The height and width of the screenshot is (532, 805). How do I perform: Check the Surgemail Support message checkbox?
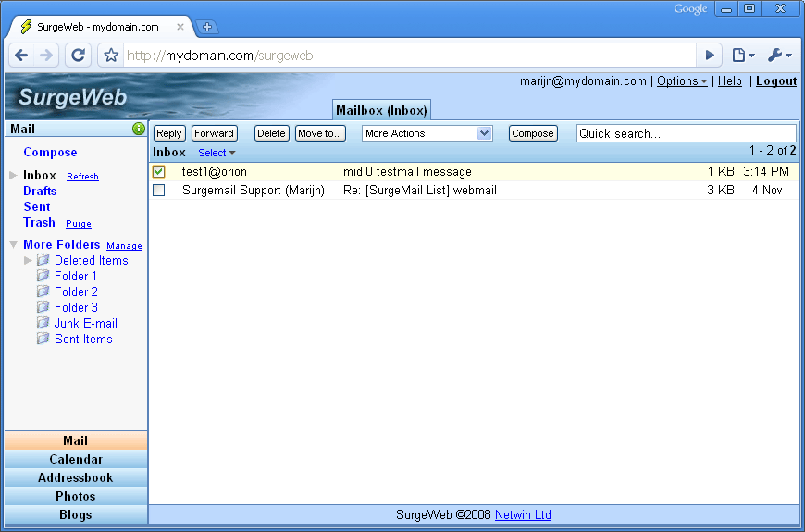click(159, 190)
